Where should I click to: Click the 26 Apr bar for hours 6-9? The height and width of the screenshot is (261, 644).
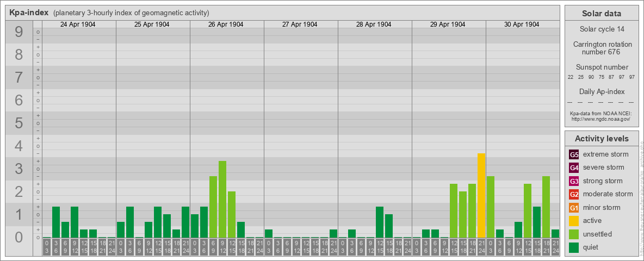[x=213, y=207]
